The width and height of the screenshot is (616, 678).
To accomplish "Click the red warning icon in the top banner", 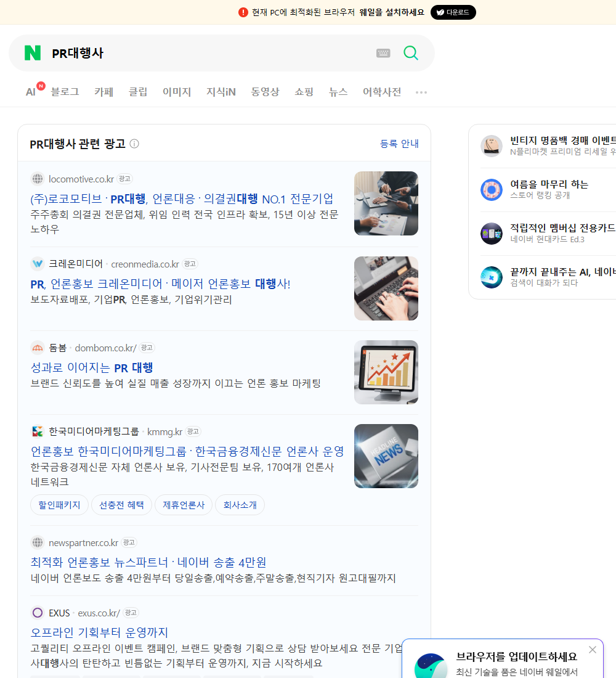I will pyautogui.click(x=243, y=12).
